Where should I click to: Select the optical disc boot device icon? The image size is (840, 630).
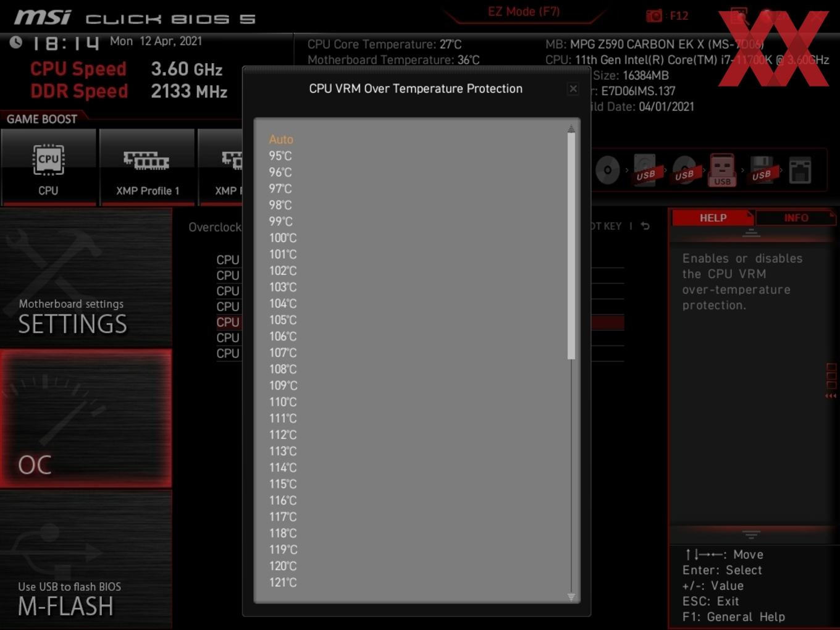coord(608,170)
